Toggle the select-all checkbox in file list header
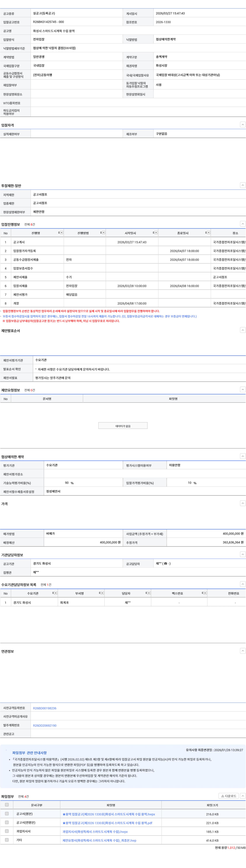 point(7,805)
